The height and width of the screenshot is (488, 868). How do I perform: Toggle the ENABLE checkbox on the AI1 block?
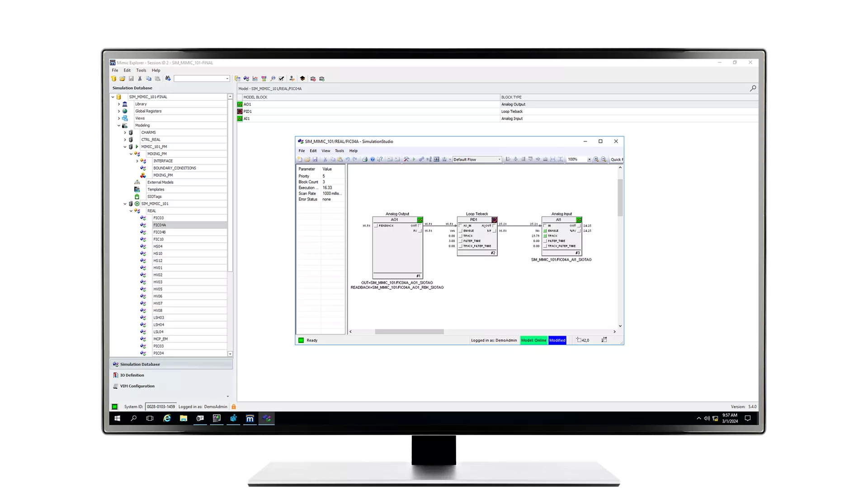(x=546, y=230)
